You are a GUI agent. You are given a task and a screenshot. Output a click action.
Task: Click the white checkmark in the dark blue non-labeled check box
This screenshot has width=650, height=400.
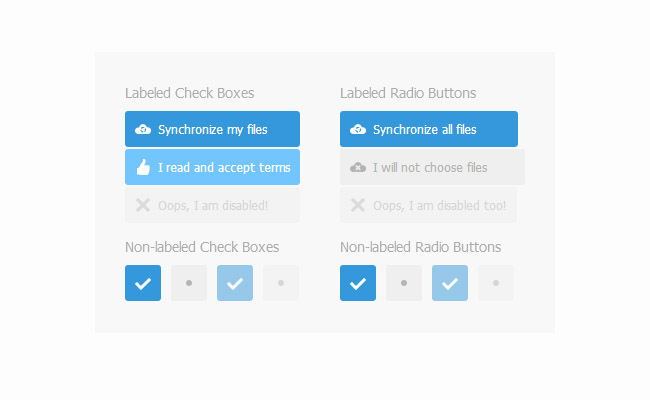143,283
